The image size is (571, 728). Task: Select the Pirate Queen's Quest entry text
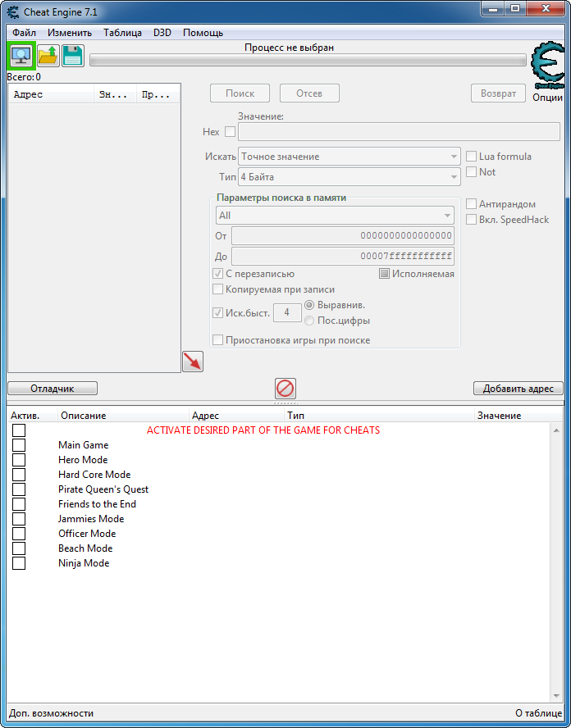(x=103, y=489)
